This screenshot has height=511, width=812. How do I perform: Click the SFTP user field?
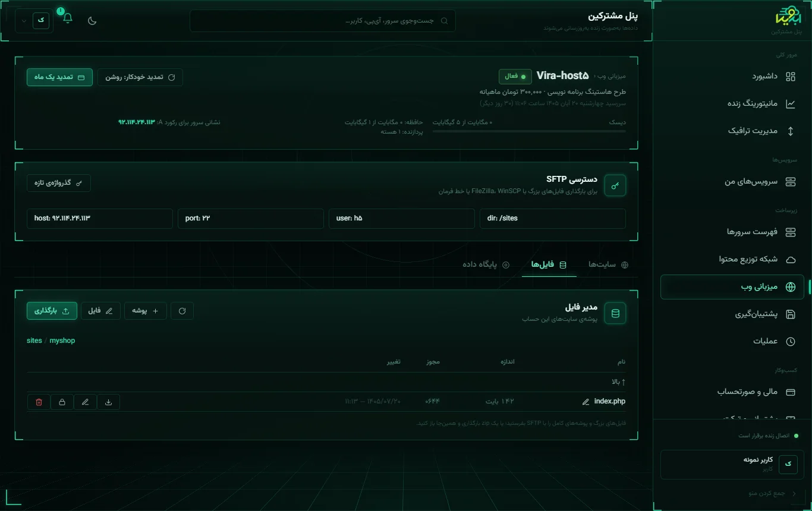tap(402, 219)
